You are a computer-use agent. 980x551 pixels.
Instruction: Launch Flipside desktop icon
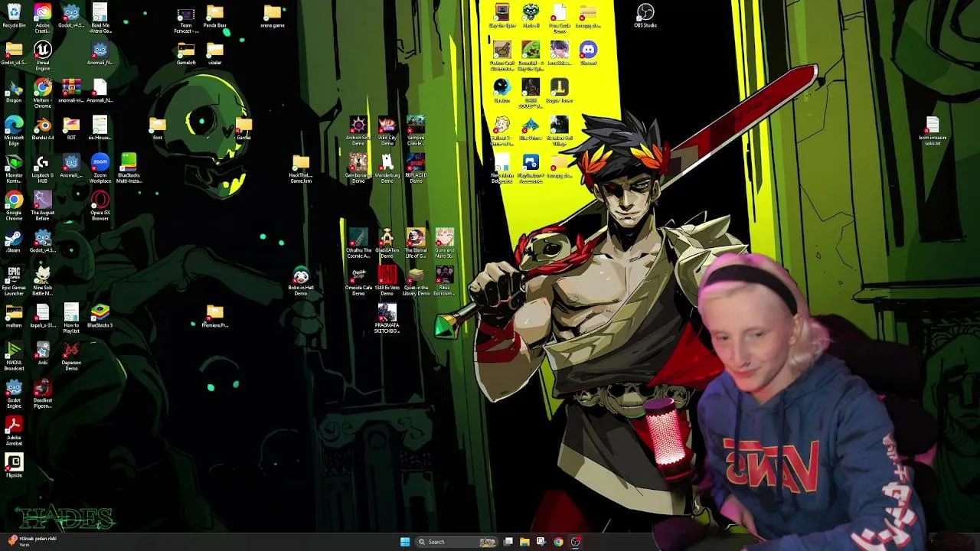coord(14,465)
